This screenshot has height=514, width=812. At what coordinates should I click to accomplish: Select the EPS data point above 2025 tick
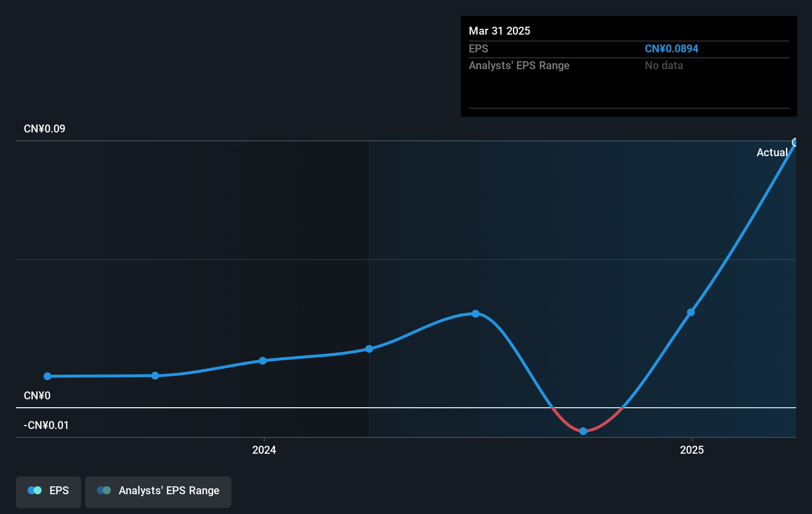point(691,312)
